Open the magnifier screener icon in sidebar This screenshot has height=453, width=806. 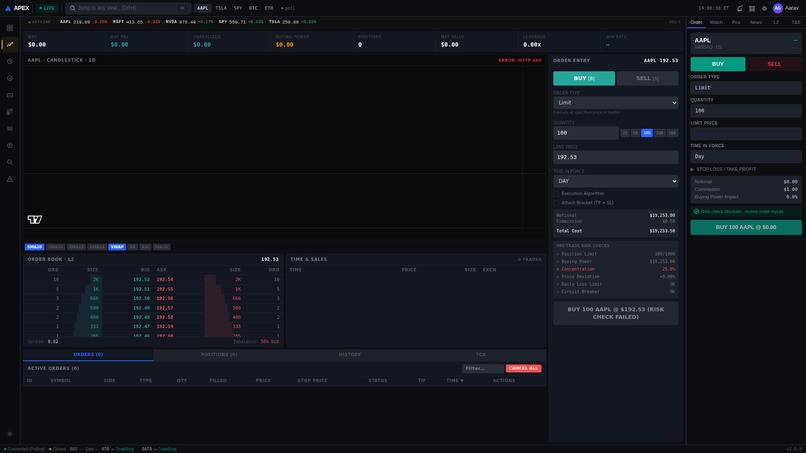(x=10, y=162)
